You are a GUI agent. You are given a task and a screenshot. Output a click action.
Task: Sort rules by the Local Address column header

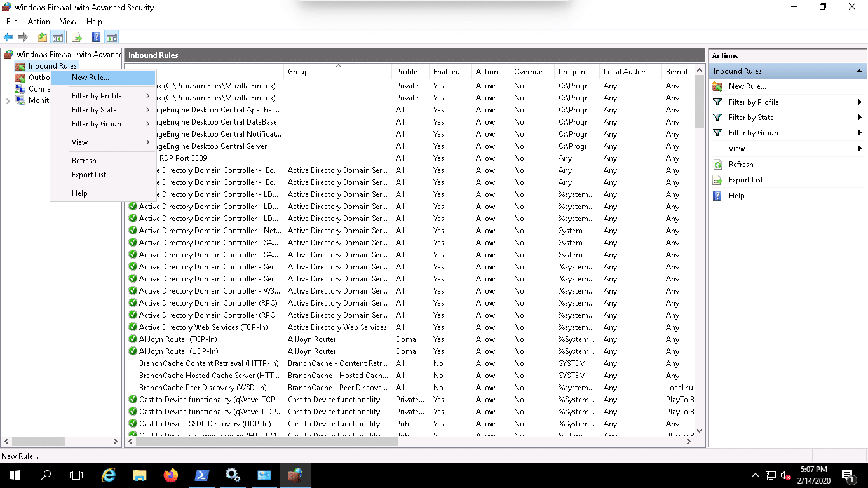(631, 72)
